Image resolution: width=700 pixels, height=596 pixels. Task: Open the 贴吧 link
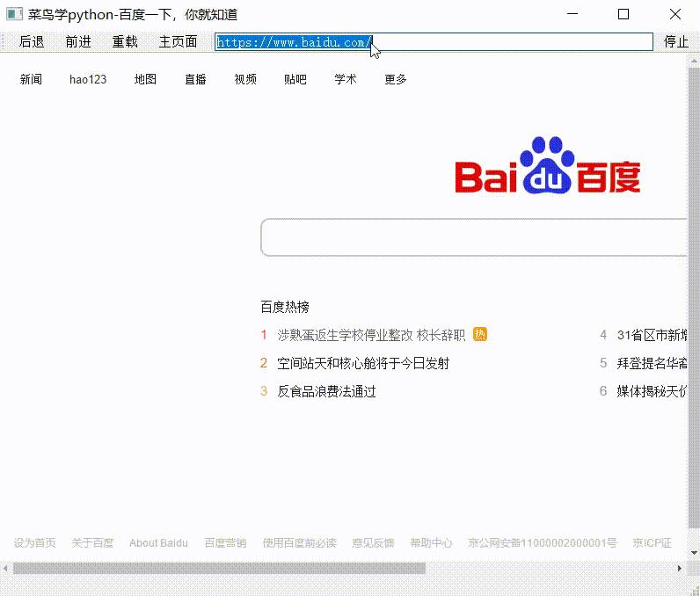295,79
